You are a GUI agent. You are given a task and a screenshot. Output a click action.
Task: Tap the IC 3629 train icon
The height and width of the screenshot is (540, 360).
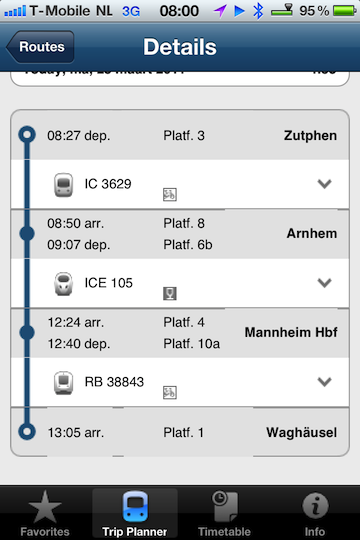[63, 185]
